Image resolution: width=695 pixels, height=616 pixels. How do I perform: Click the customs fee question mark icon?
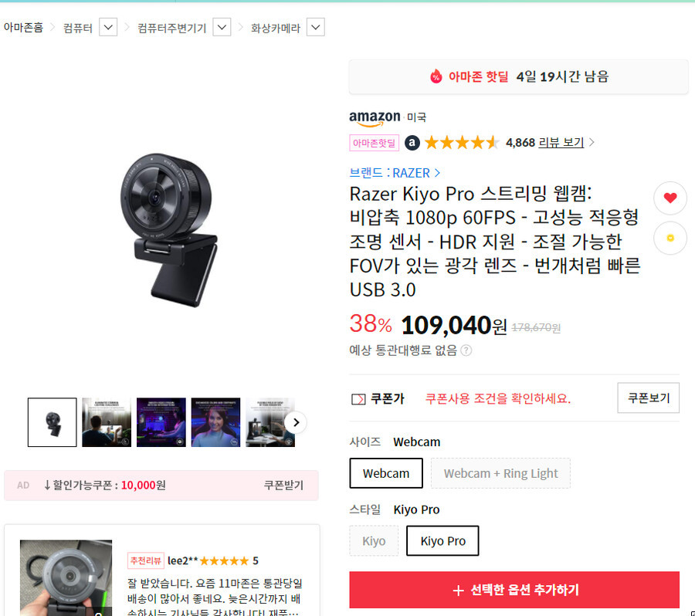click(x=466, y=350)
